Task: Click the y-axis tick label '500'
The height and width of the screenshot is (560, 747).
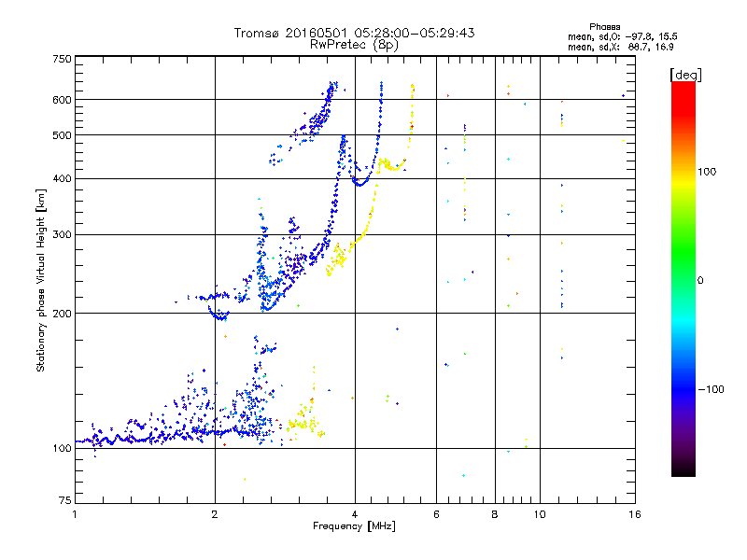Action: click(x=62, y=135)
